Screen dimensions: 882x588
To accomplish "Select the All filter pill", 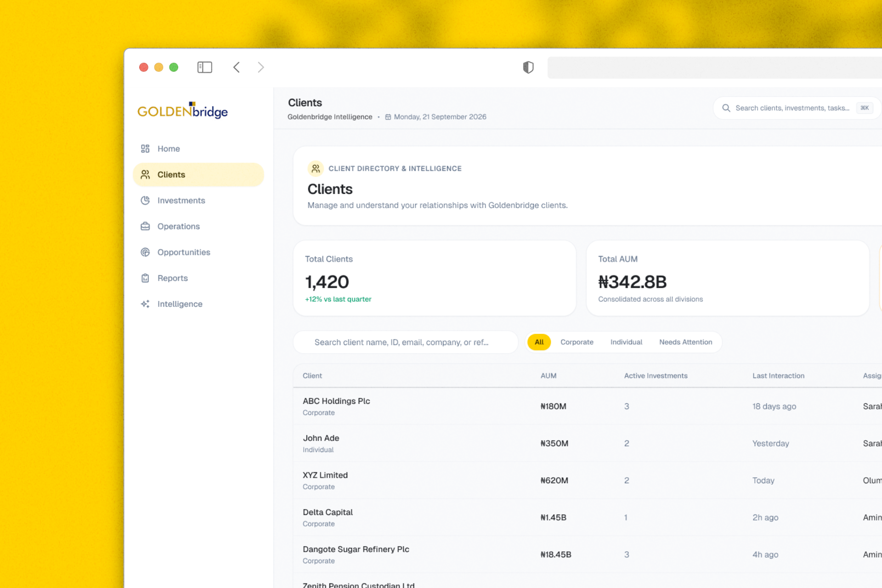I will pyautogui.click(x=539, y=342).
